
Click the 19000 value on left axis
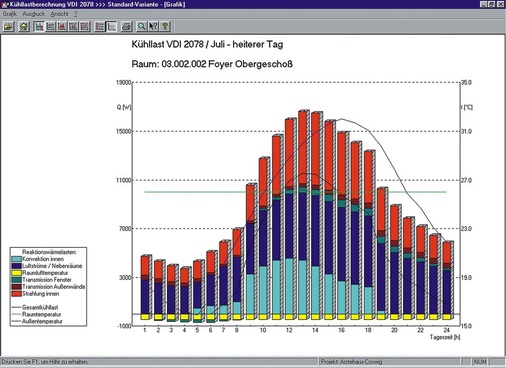coord(124,82)
